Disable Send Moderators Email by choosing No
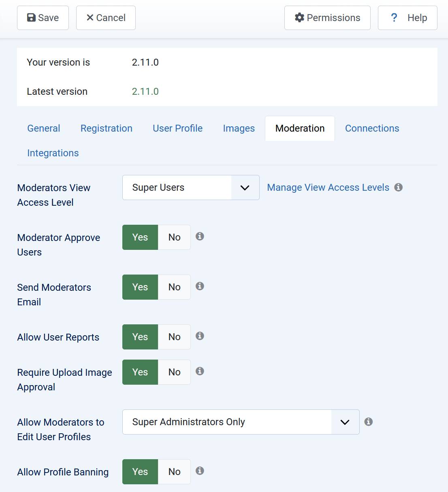 174,287
